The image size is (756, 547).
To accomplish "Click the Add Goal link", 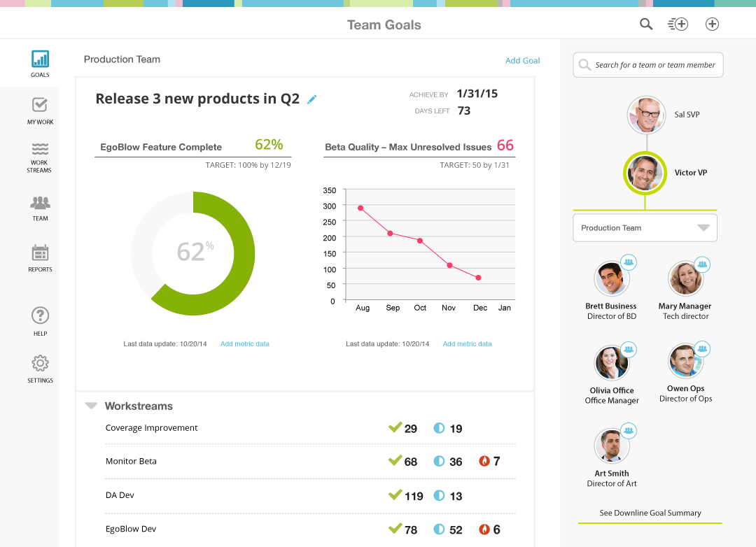I will pos(522,60).
